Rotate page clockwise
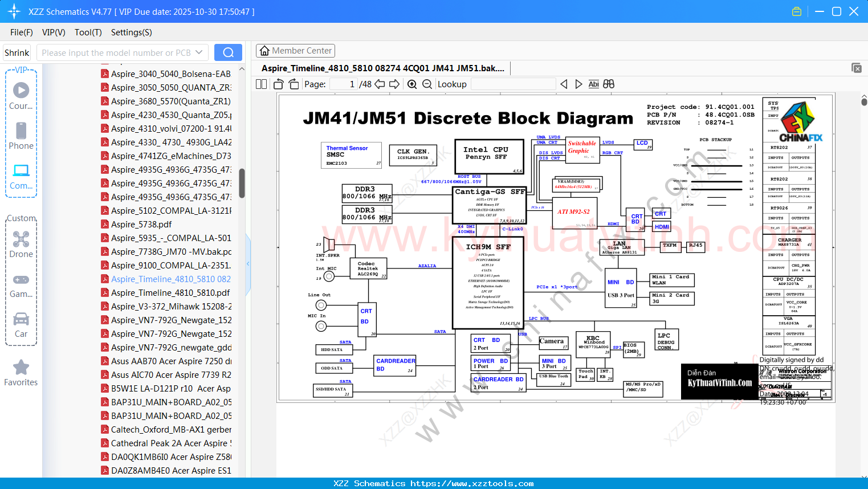Screen dimensions: 868x489 pyautogui.click(x=294, y=84)
